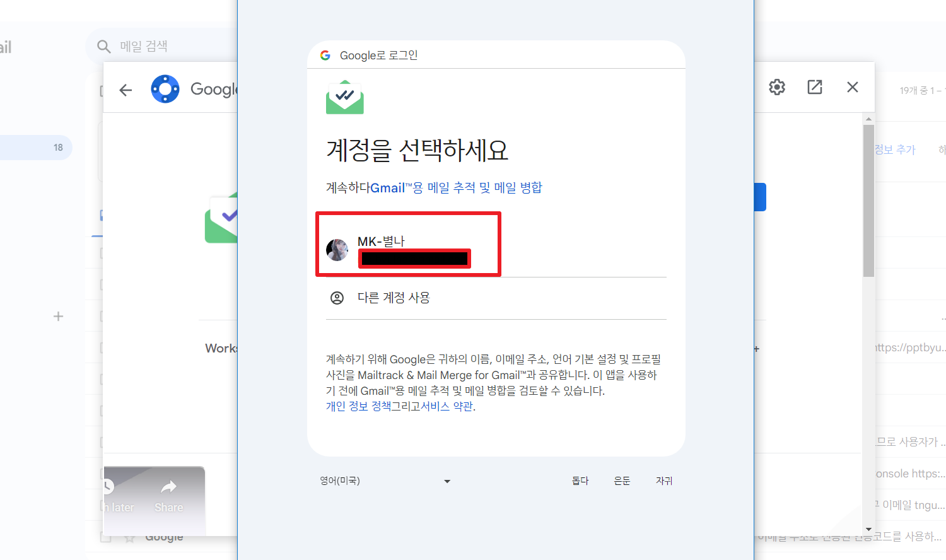Click the Google Workspace Marketplace logo
Image resolution: width=946 pixels, height=560 pixels.
point(165,89)
